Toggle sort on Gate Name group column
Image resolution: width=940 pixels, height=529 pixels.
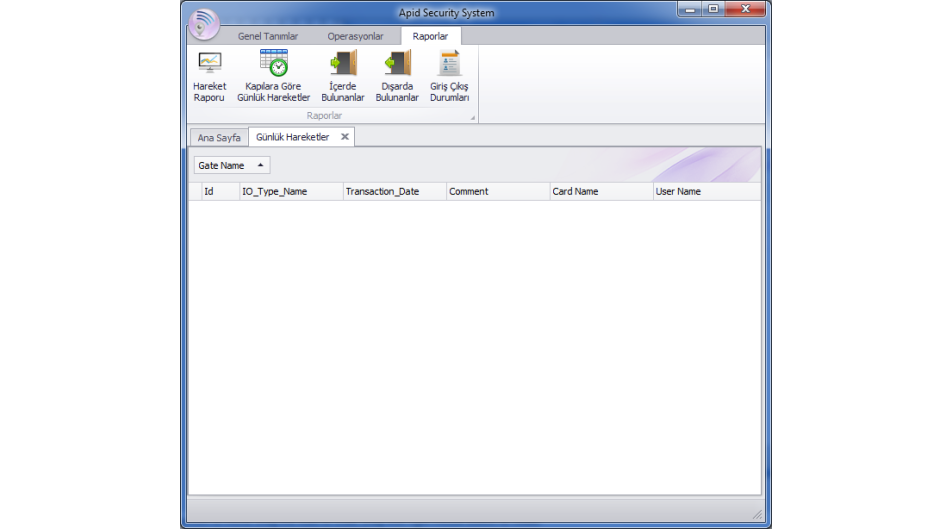(231, 165)
